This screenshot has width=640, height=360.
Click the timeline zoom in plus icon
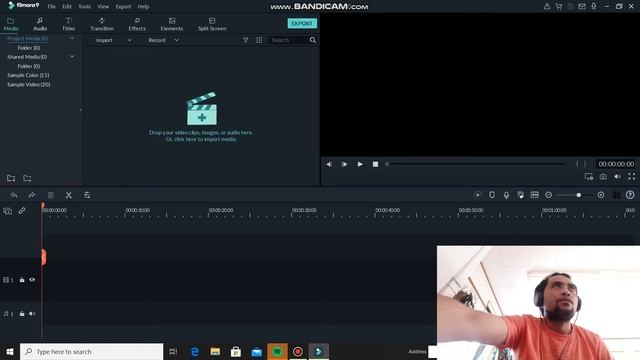point(601,195)
